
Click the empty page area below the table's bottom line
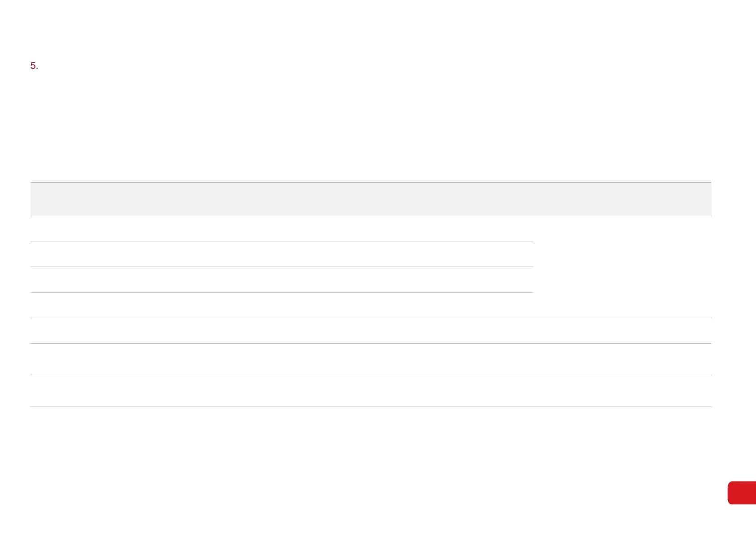click(x=371, y=449)
